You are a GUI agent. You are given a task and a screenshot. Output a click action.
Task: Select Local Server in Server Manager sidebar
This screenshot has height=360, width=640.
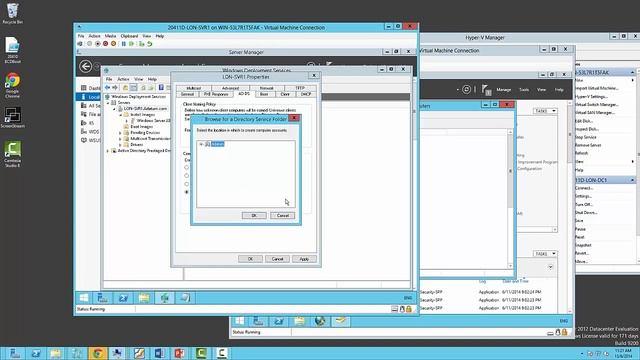(89, 97)
